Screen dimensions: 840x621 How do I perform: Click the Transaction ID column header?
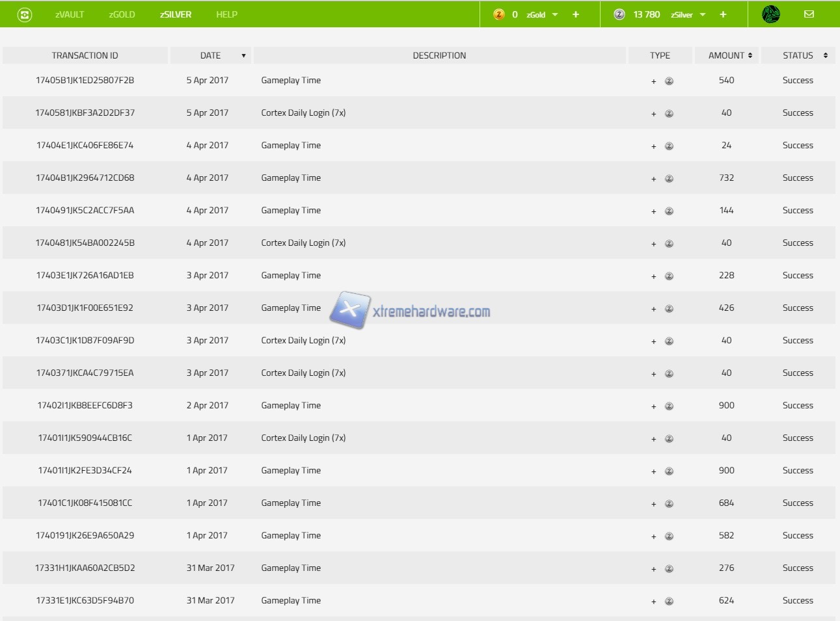pos(85,55)
